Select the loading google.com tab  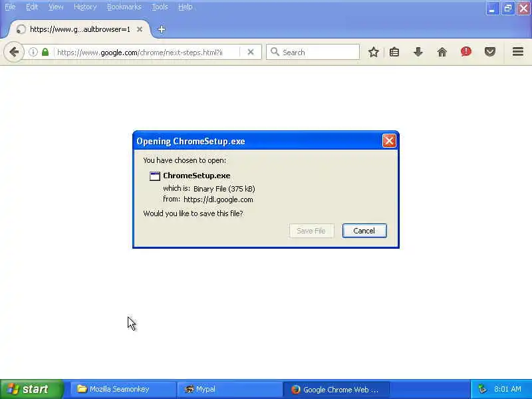coord(79,29)
